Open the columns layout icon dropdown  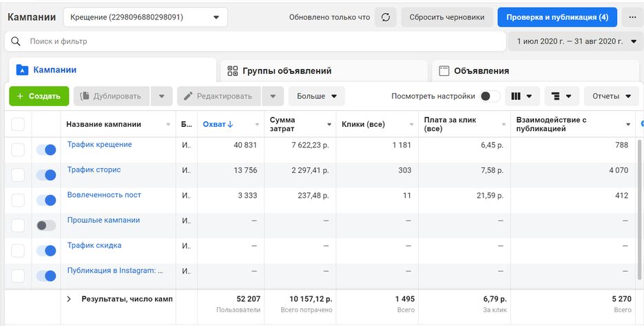click(x=521, y=96)
